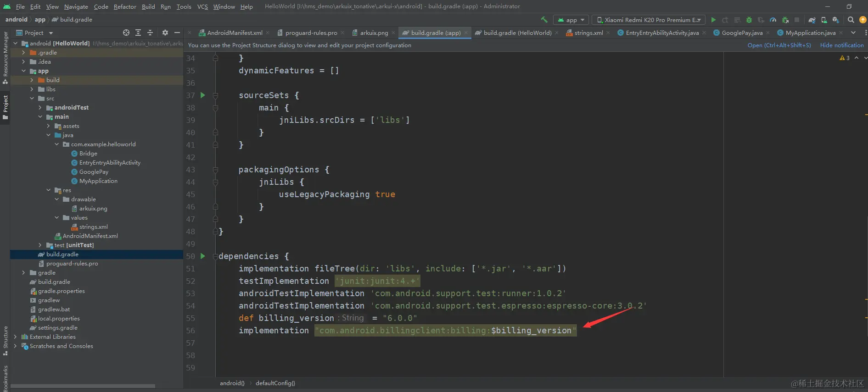Click the Stop square icon
Image resolution: width=868 pixels, height=392 pixels.
[x=797, y=20]
